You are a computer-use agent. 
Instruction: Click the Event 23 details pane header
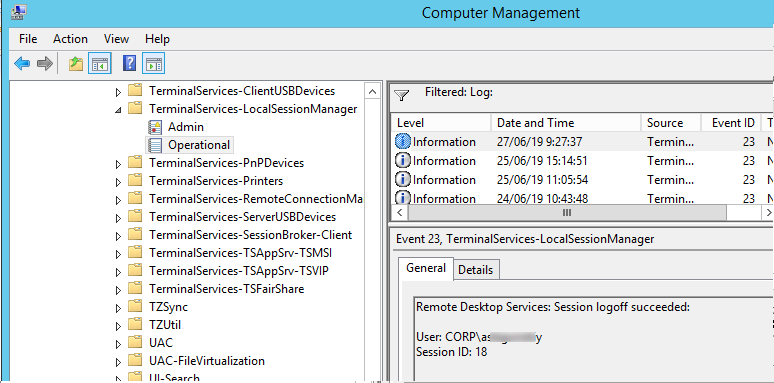(x=525, y=239)
